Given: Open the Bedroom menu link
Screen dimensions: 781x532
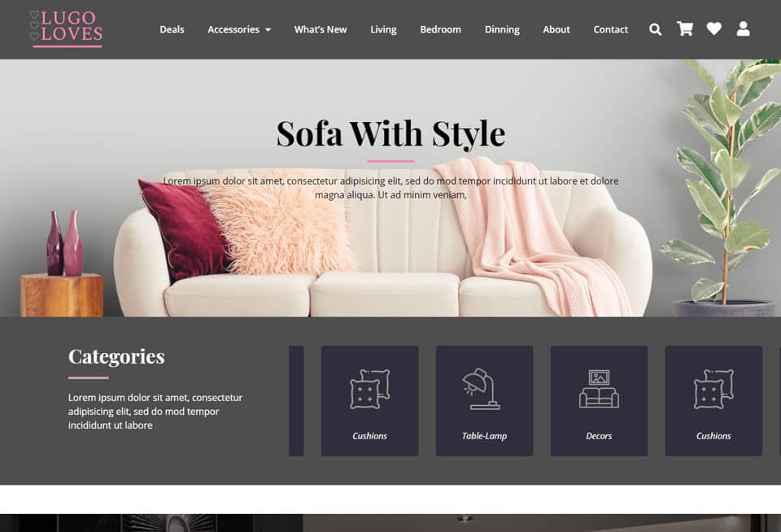Looking at the screenshot, I should click(x=440, y=29).
